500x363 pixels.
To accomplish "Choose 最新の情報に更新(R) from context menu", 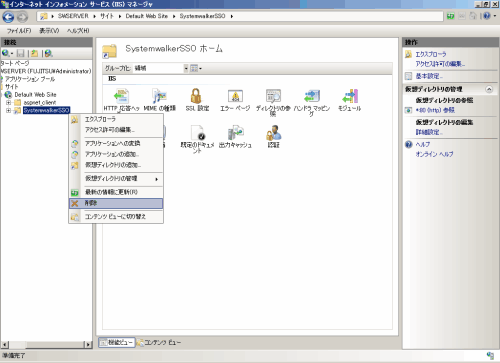I will [116, 192].
